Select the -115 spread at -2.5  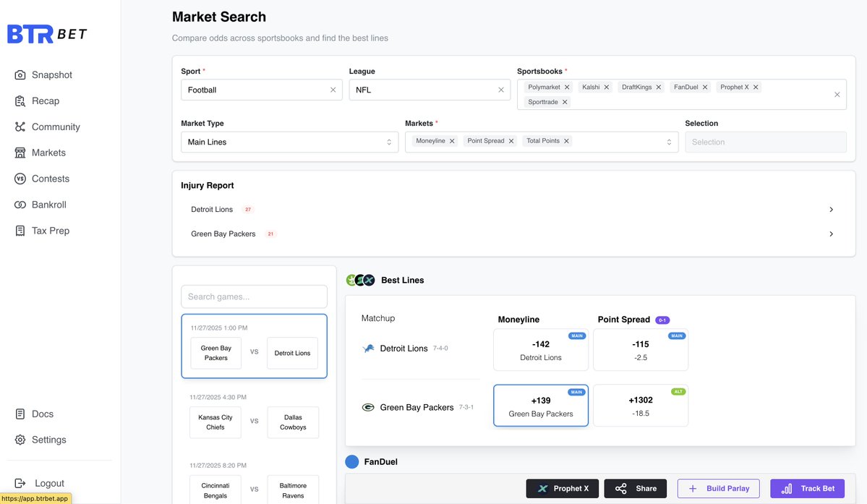click(x=640, y=350)
